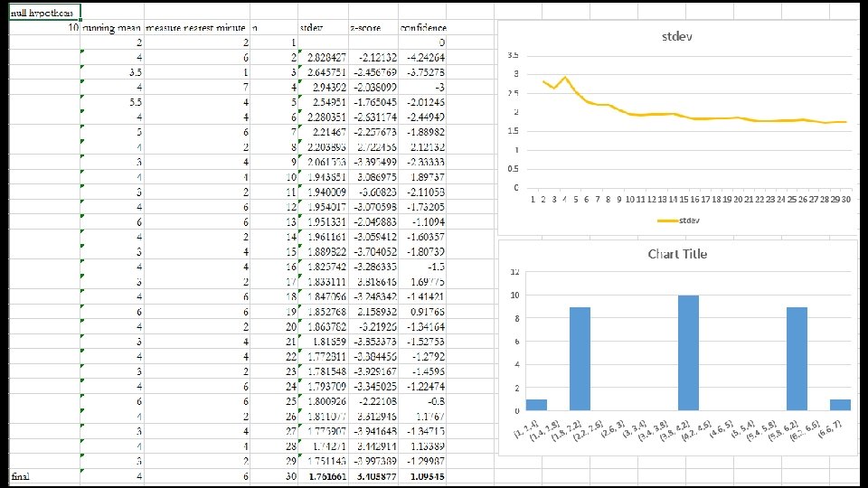Screen dimensions: 868x488
Task: Click the 'stdev' line chart title
Action: [x=676, y=36]
